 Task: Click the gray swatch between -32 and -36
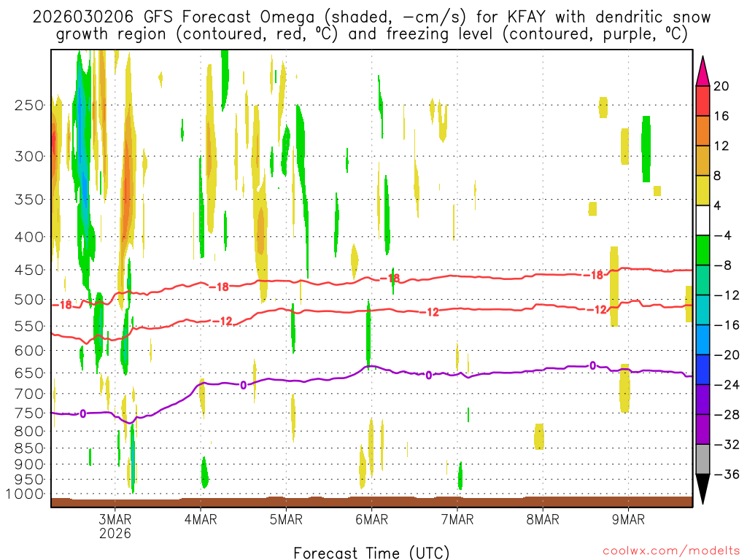click(703, 459)
